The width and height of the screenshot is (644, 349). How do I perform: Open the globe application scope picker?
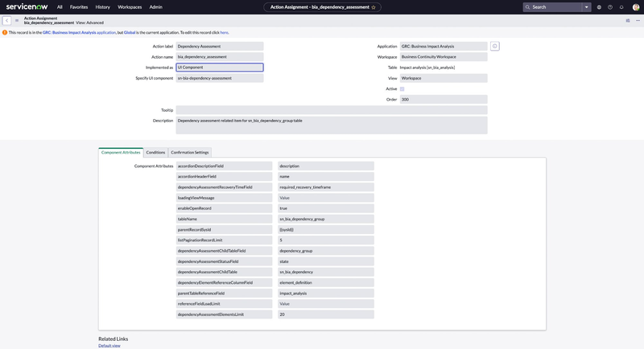point(599,7)
